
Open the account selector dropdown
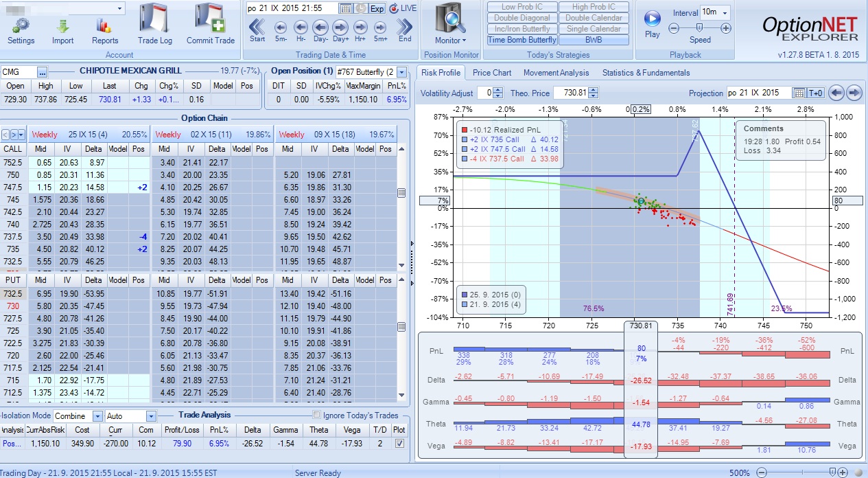point(120,8)
